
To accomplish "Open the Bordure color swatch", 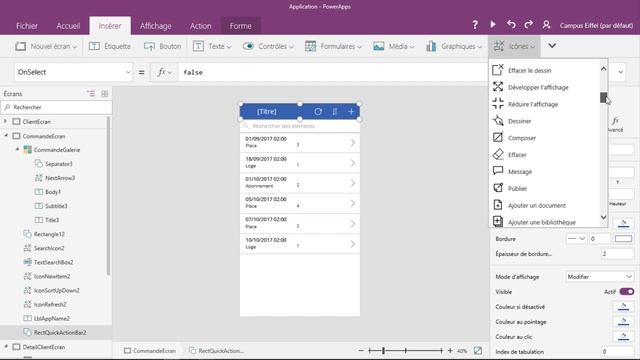I will pos(623,238).
